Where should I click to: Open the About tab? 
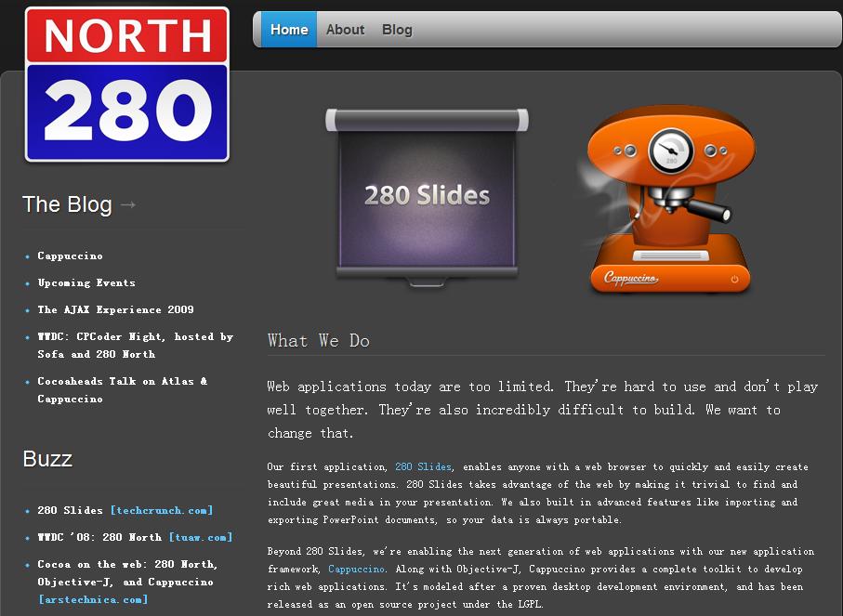[x=345, y=30]
